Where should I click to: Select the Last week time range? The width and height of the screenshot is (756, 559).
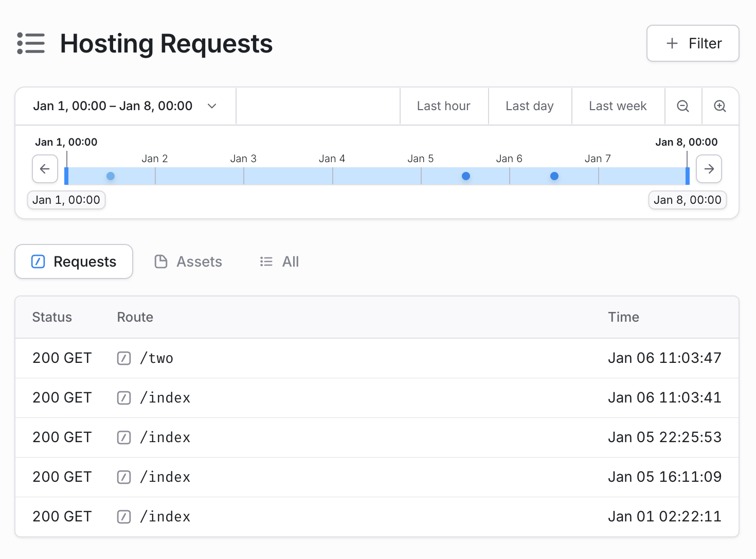pyautogui.click(x=618, y=106)
